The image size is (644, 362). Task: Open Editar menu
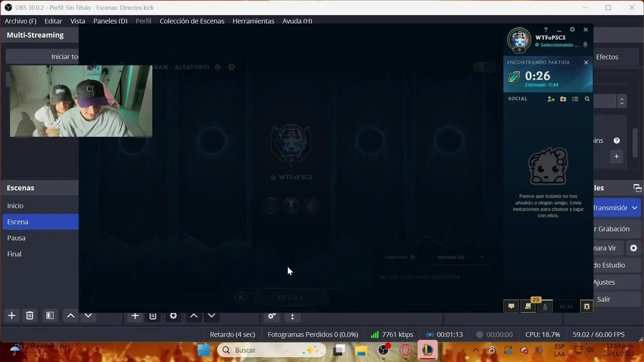click(x=53, y=21)
